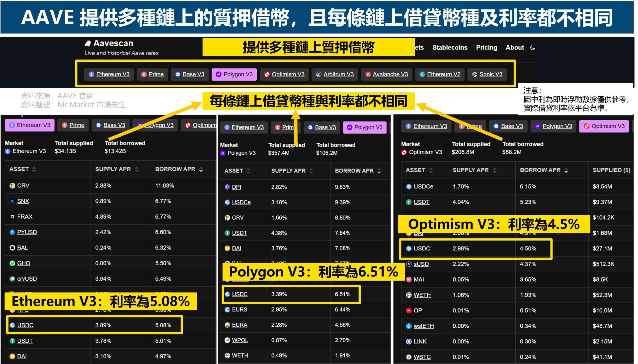Click USDT token icon in Optimism panel
The width and height of the screenshot is (638, 364).
click(x=408, y=202)
